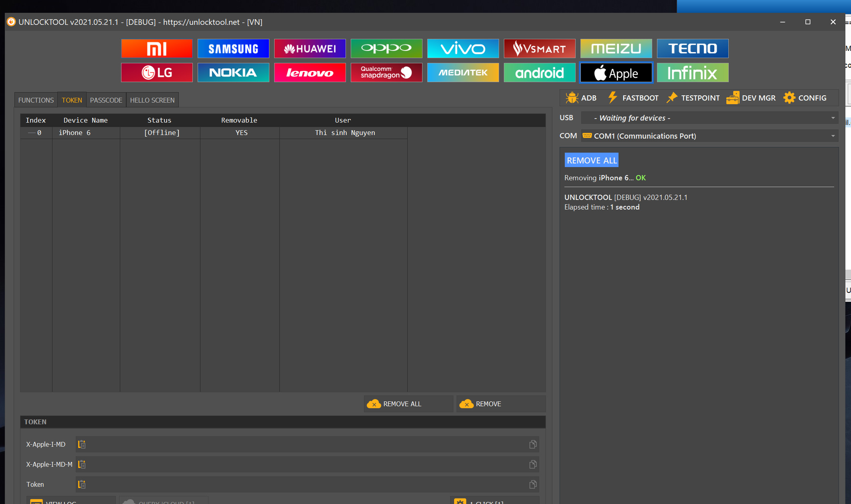Select the Samsung brand tile
Image resolution: width=851 pixels, height=504 pixels.
coord(233,48)
